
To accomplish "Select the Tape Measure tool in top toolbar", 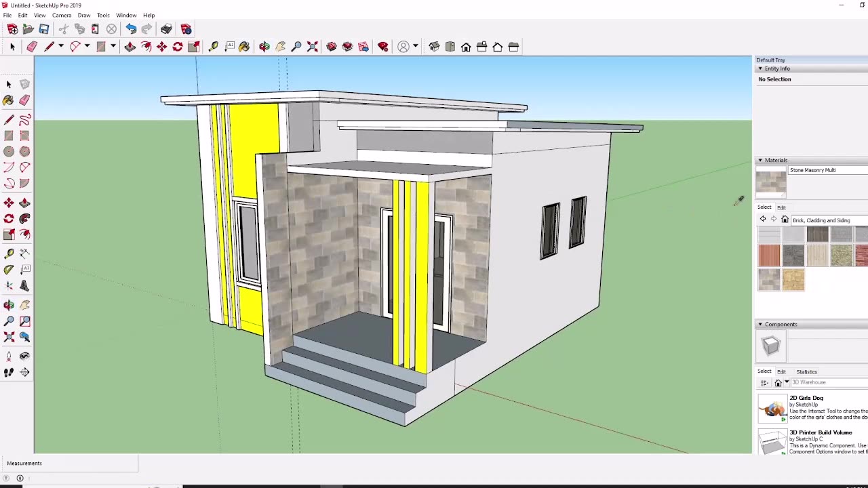I will 213,47.
